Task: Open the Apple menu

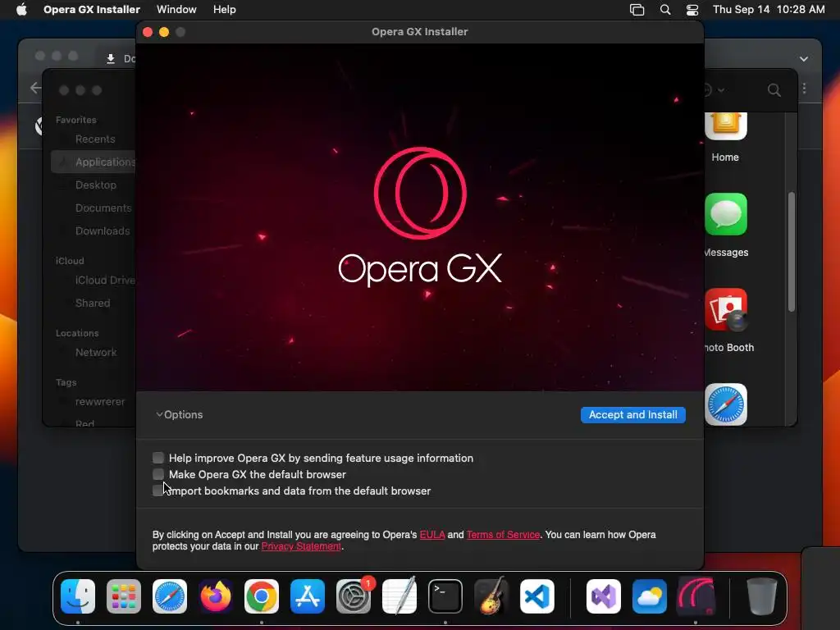Action: coord(21,10)
